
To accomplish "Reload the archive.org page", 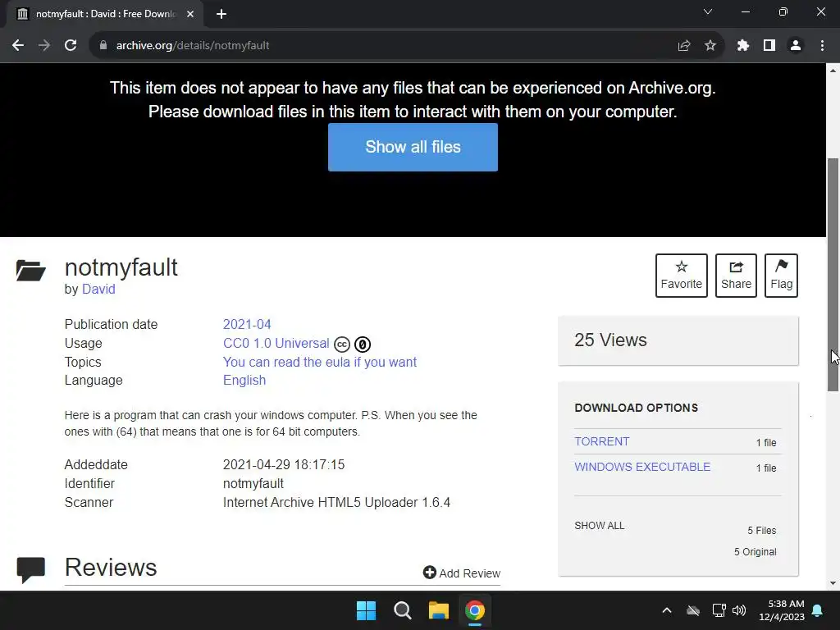I will [x=71, y=46].
